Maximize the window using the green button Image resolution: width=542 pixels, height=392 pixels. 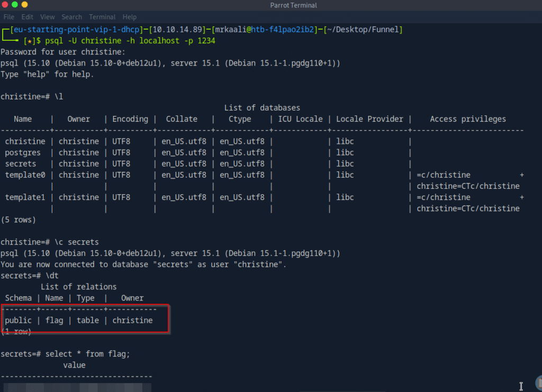coord(25,5)
